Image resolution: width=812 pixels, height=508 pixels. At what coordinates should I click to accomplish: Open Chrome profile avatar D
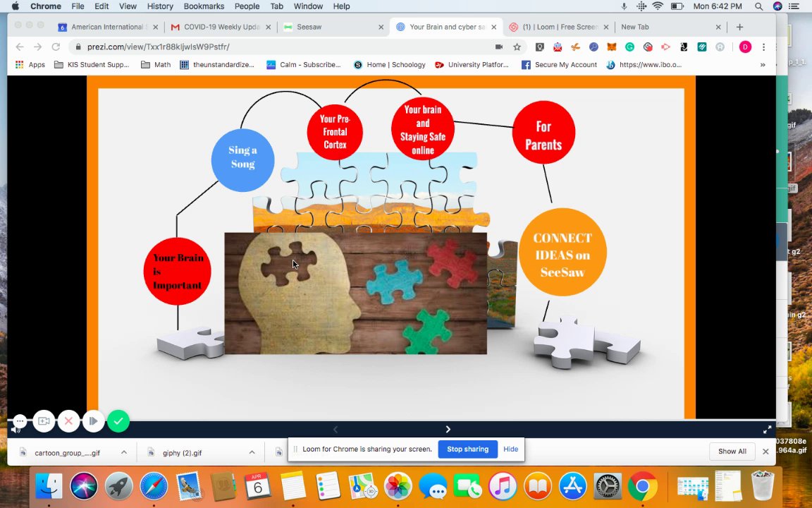[x=744, y=47]
